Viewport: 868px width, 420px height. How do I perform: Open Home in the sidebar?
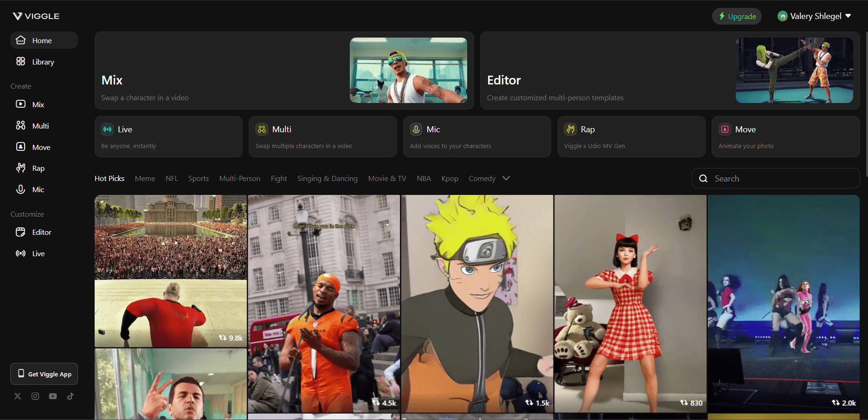click(x=44, y=40)
